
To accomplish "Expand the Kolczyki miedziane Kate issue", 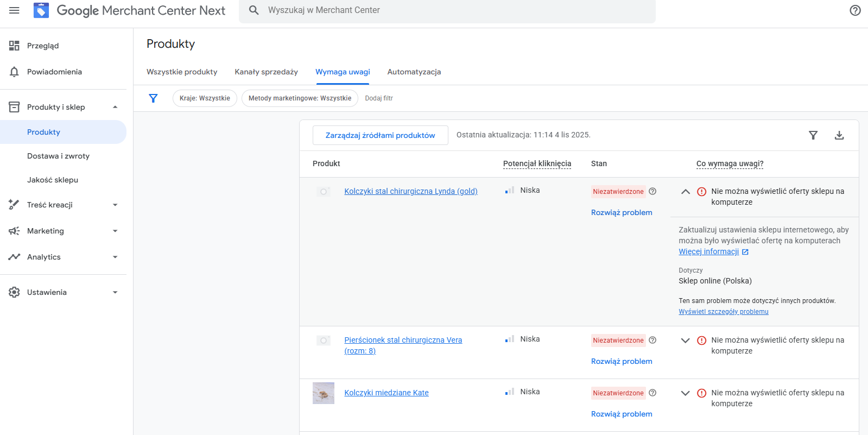I will [x=685, y=393].
